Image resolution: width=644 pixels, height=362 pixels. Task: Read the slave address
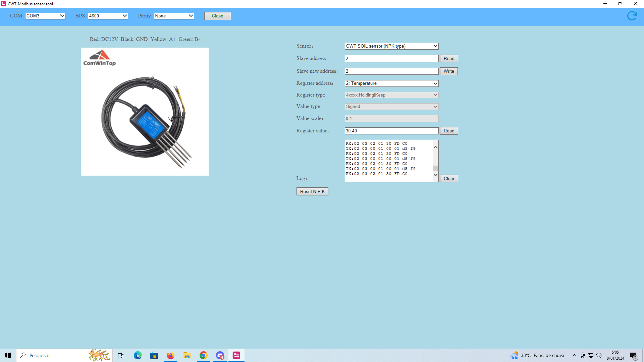pyautogui.click(x=449, y=58)
